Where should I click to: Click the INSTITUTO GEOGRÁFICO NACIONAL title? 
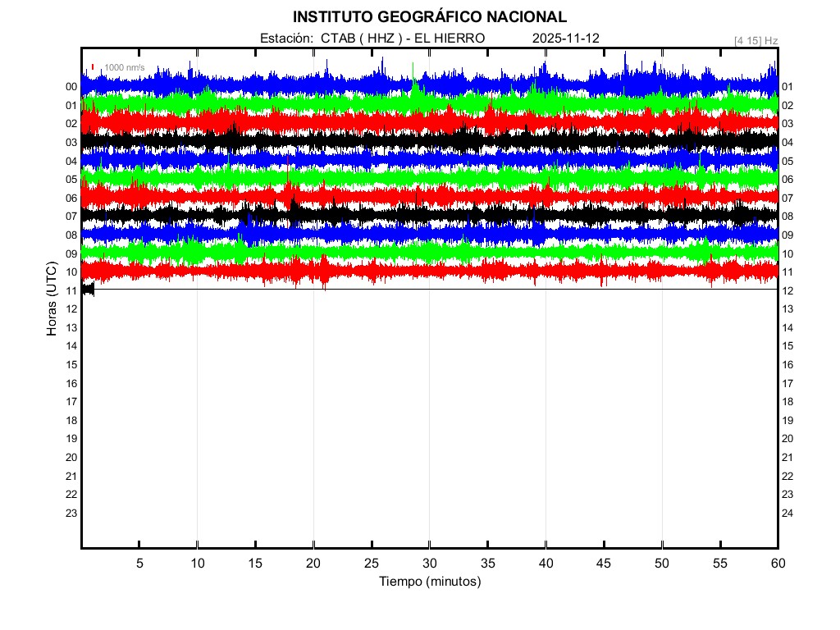429,16
